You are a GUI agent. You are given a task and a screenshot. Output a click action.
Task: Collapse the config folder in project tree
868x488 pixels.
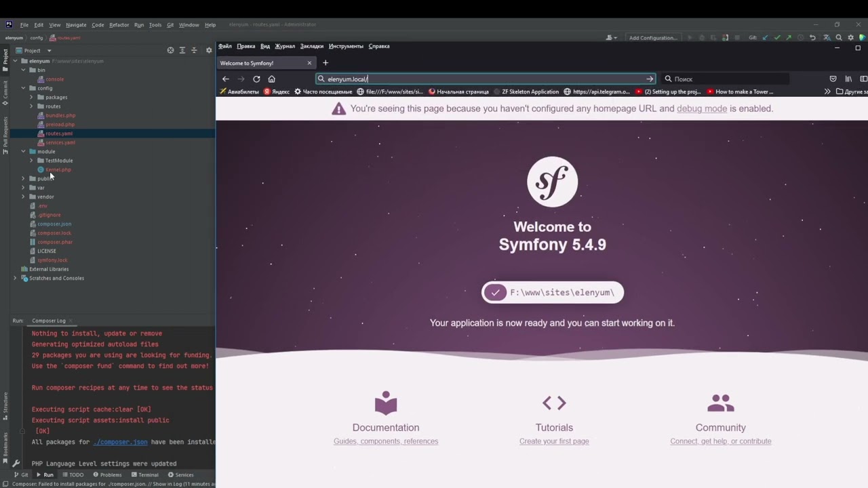click(23, 88)
